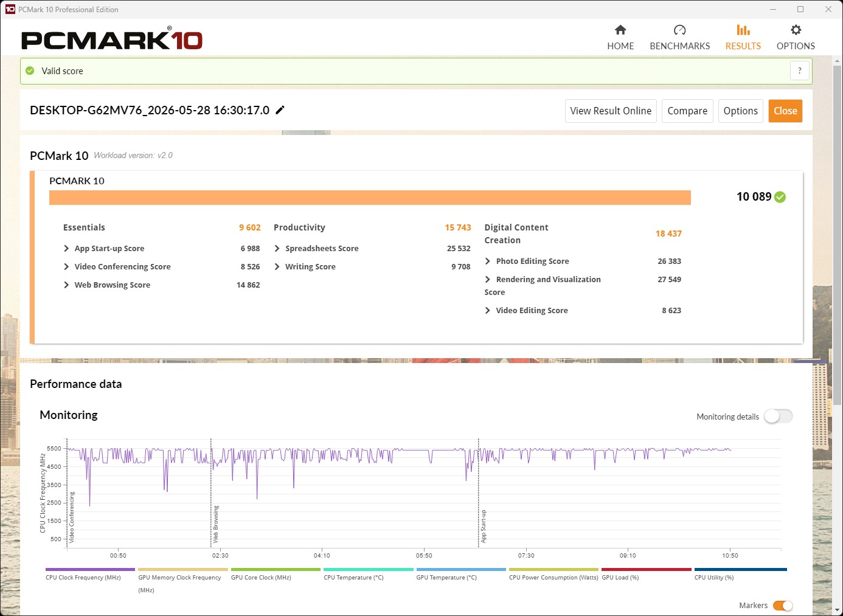Click View Result Online button
This screenshot has height=616, width=843.
(x=611, y=111)
